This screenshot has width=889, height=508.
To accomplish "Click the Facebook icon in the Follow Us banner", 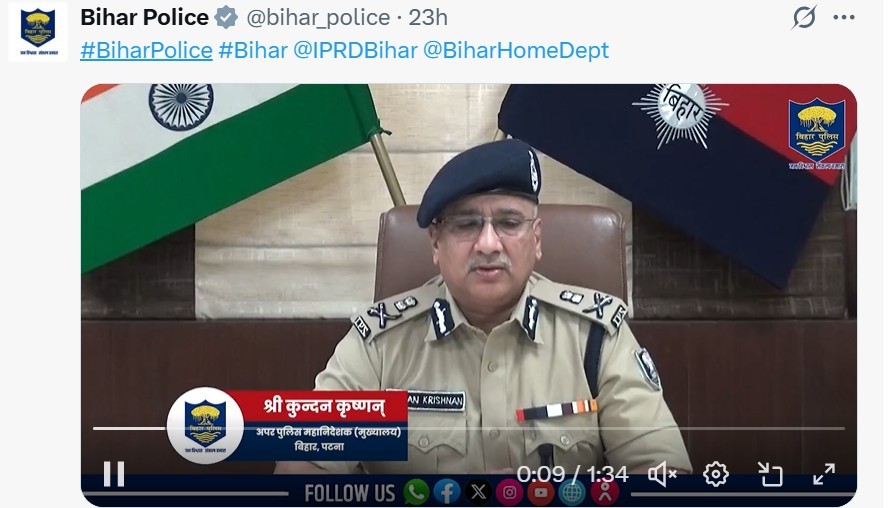I will coord(447,492).
